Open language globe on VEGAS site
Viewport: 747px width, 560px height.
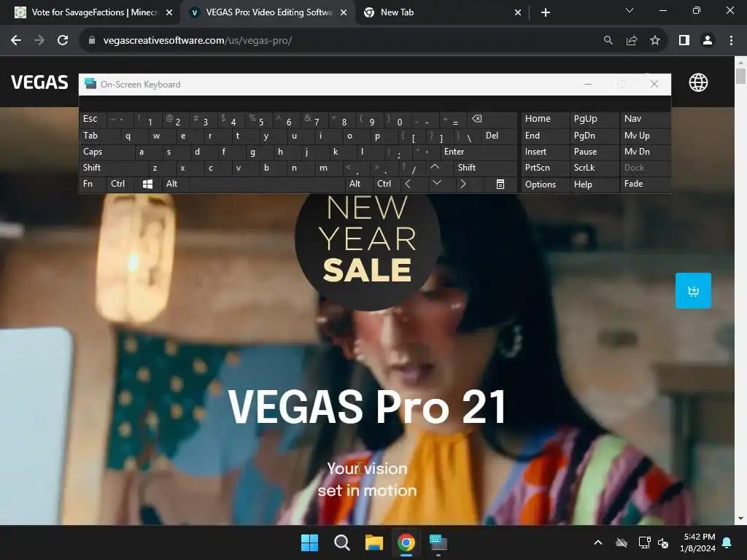698,82
